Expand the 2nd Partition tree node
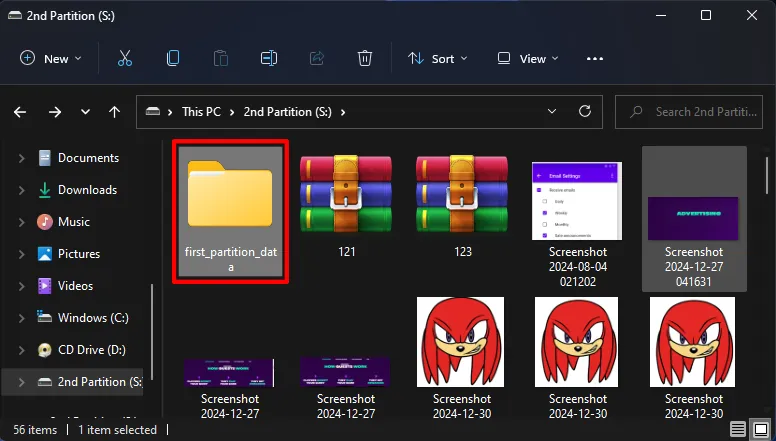The width and height of the screenshot is (776, 441). (x=21, y=382)
